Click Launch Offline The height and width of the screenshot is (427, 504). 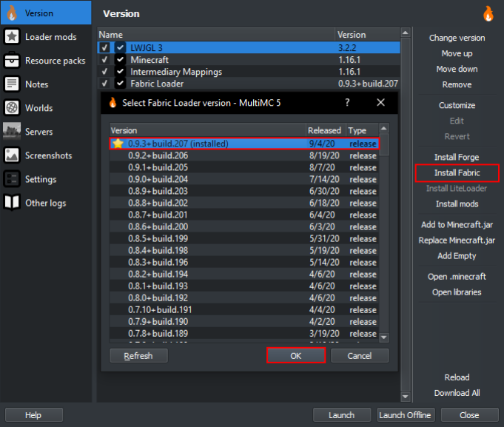[406, 415]
